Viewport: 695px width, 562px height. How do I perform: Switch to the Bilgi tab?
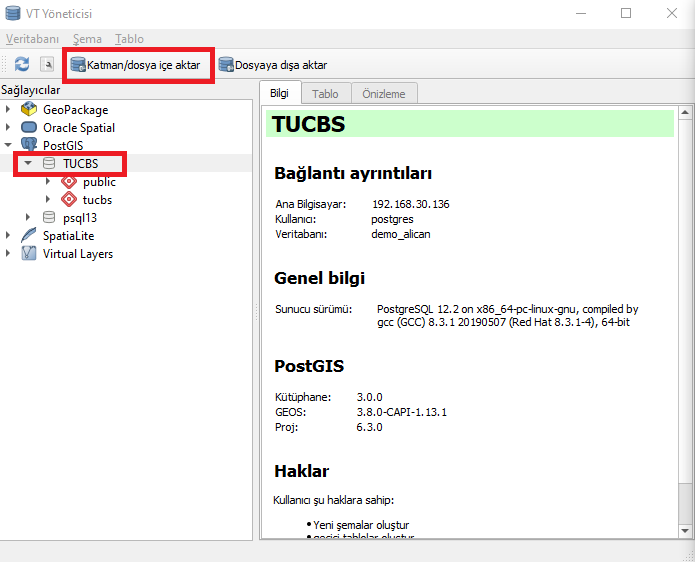[x=279, y=93]
